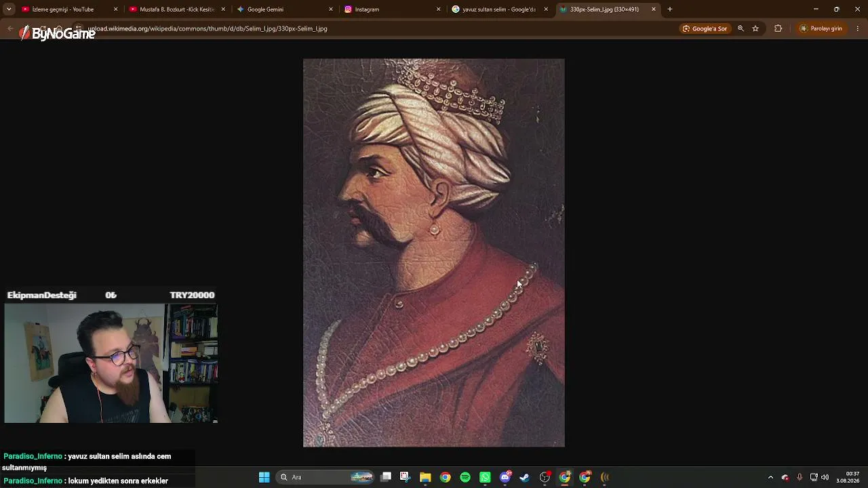This screenshot has height=488, width=868.
Task: Open the clock and date panel
Action: click(x=849, y=477)
